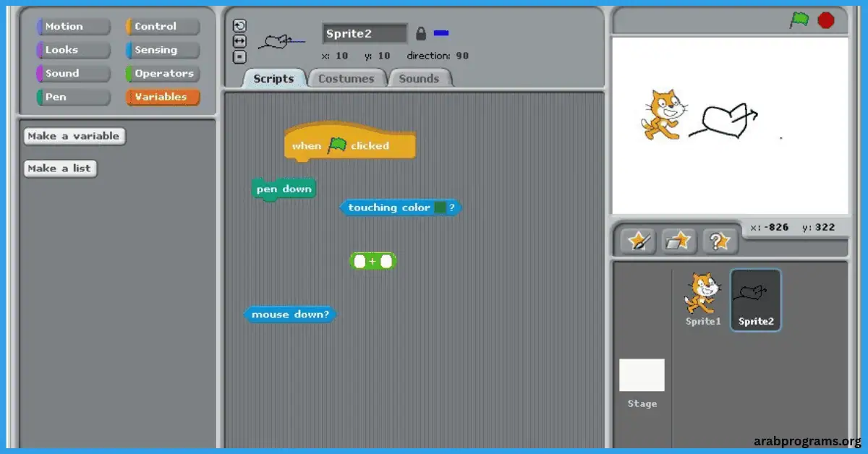
Task: Click the red stop sign icon
Action: click(825, 20)
